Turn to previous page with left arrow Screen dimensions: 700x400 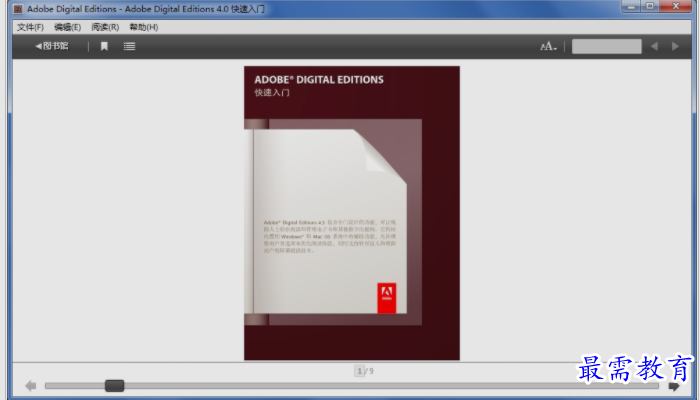pyautogui.click(x=31, y=386)
